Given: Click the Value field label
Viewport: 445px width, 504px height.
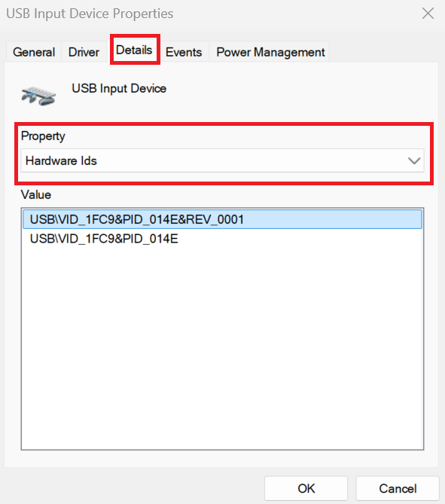Looking at the screenshot, I should 36,195.
